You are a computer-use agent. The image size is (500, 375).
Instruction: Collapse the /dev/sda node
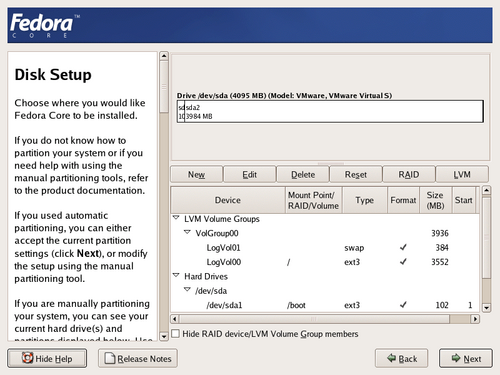(187, 290)
